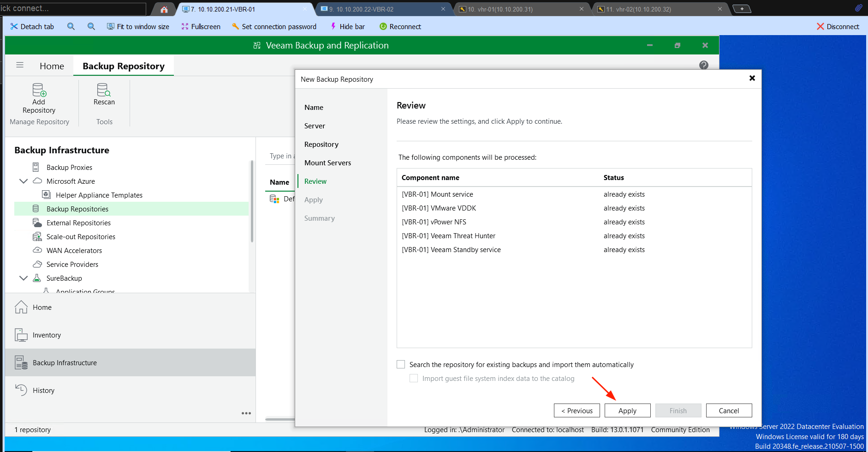The width and height of the screenshot is (868, 452).
Task: Click the zoom in magnifier icon
Action: coord(71,26)
